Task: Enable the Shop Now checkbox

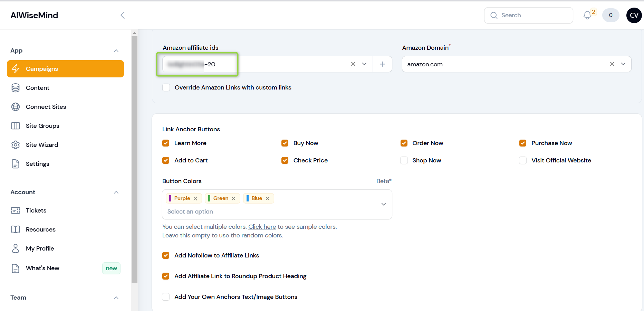Action: pyautogui.click(x=404, y=160)
